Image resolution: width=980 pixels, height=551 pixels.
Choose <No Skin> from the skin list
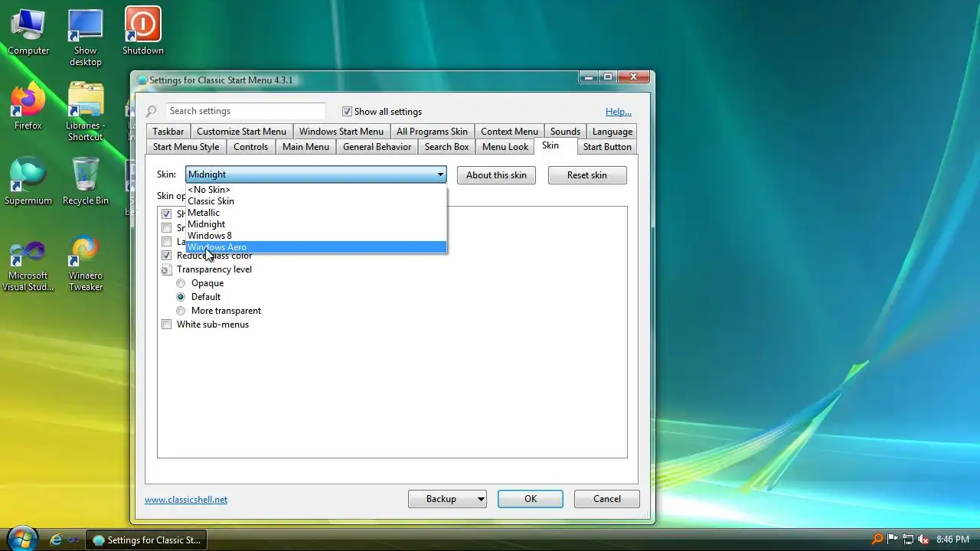(x=316, y=190)
